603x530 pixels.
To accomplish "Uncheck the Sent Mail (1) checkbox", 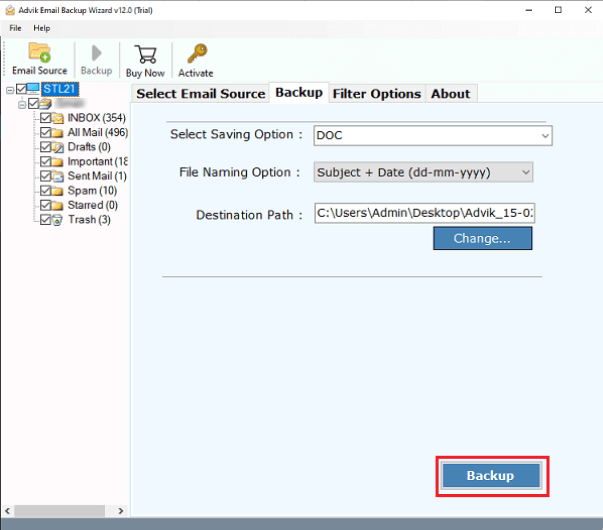I will tap(45, 176).
